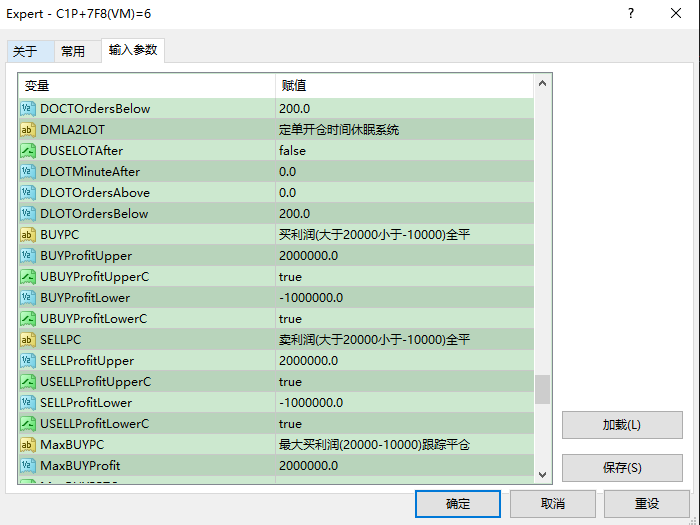Click the help question mark button

point(631,13)
